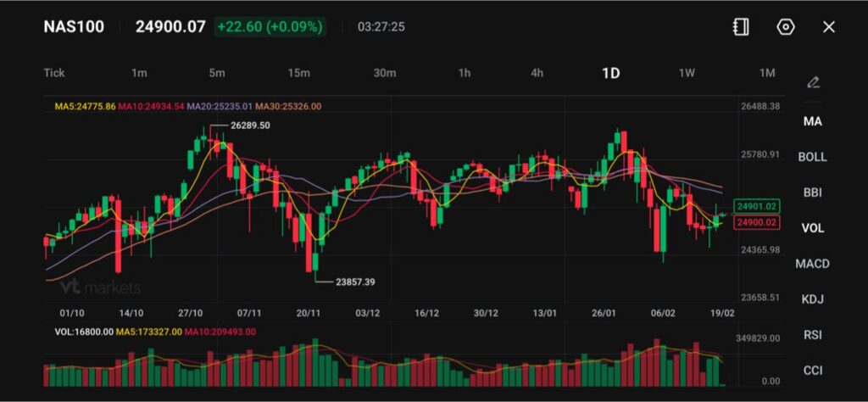Click the MA10:24934.54 legend value
868x402 pixels.
coord(151,106)
